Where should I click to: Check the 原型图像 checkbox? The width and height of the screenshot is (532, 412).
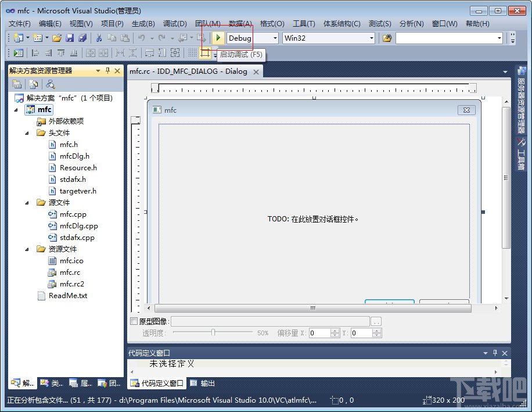[133, 320]
